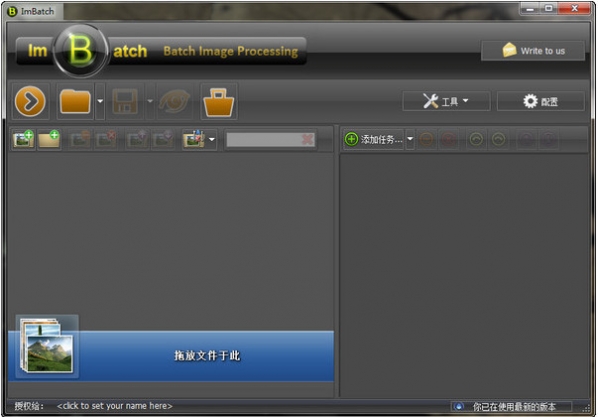Add folder using folder-plus icon
The height and width of the screenshot is (417, 598).
click(x=49, y=139)
